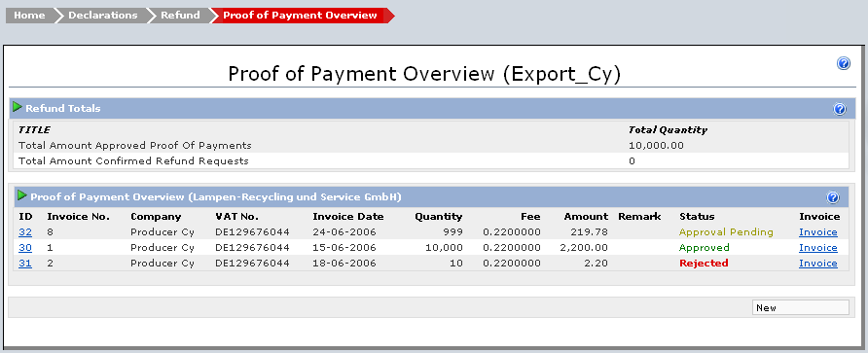Image resolution: width=868 pixels, height=353 pixels.
Task: Click the Invoice Date column header
Action: [348, 217]
